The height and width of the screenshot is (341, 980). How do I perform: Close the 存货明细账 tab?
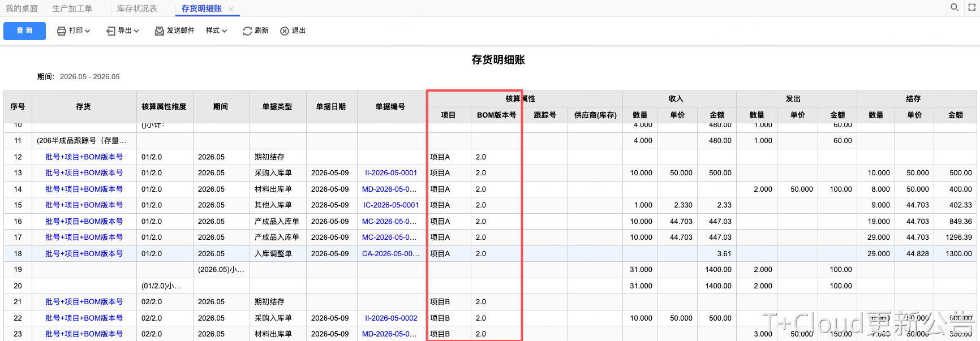231,9
